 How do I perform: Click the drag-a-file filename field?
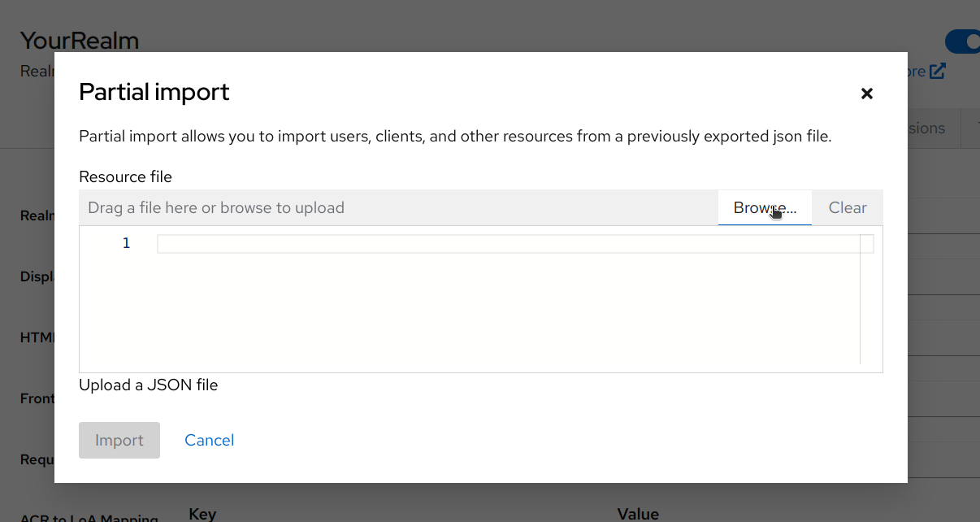[x=398, y=207]
